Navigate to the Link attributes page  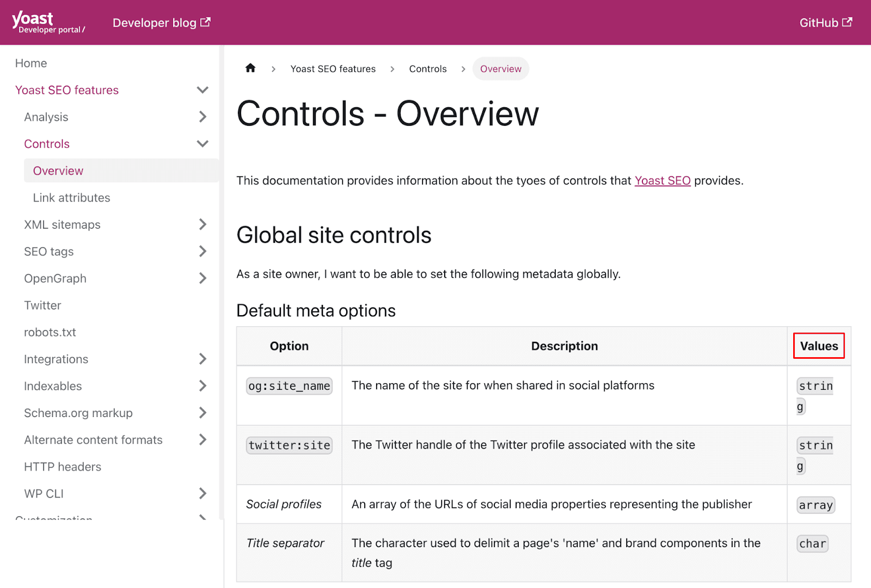[x=71, y=197]
